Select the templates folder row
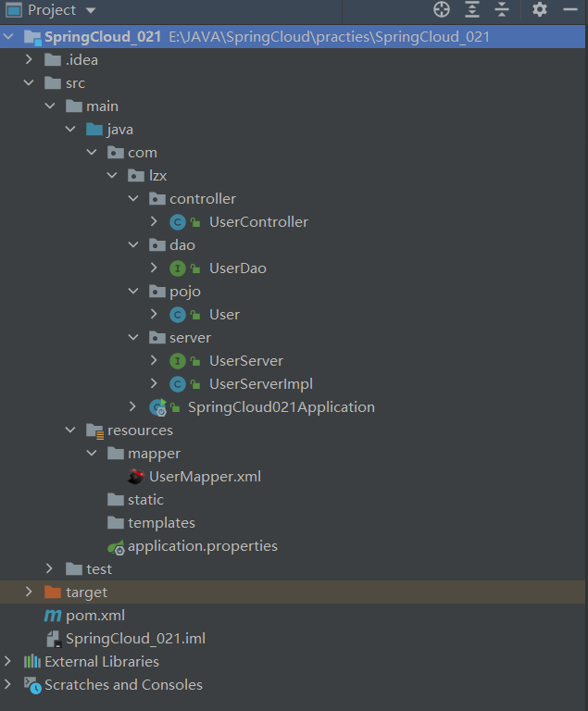 293,523
